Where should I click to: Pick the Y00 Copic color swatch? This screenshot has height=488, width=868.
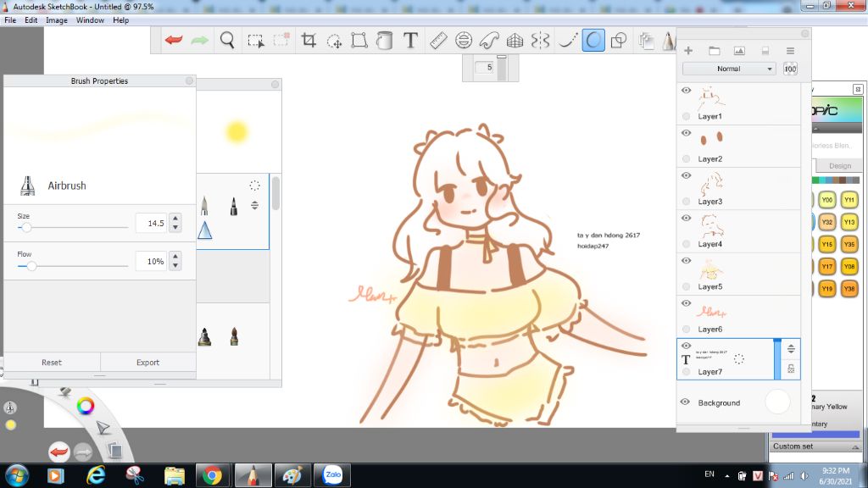(827, 200)
